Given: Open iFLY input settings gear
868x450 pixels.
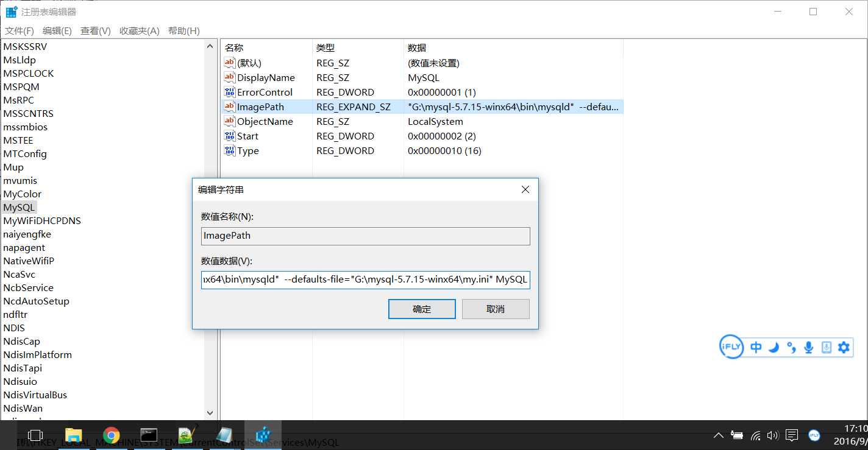Looking at the screenshot, I should click(x=844, y=347).
